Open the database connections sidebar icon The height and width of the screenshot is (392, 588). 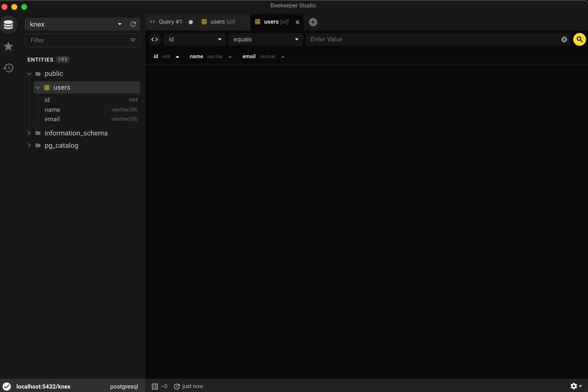pos(8,24)
